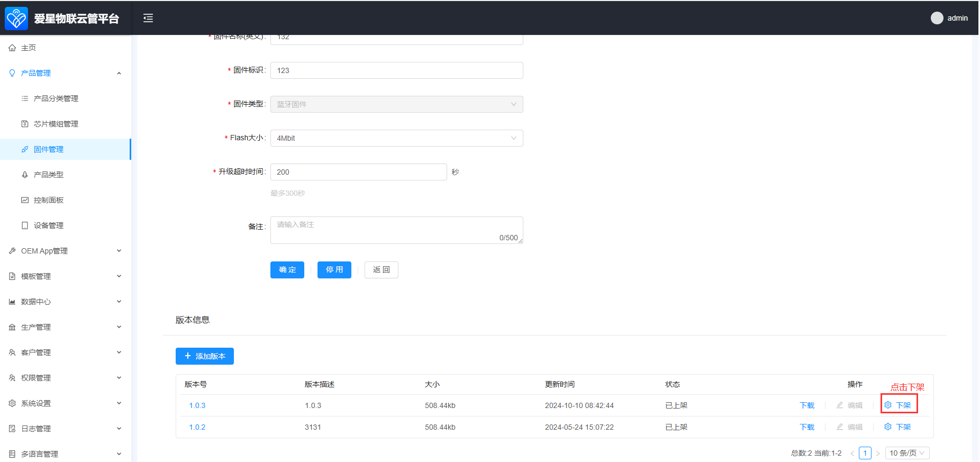The width and height of the screenshot is (980, 462).
Task: Click the home icon beside 主页
Action: (x=12, y=48)
